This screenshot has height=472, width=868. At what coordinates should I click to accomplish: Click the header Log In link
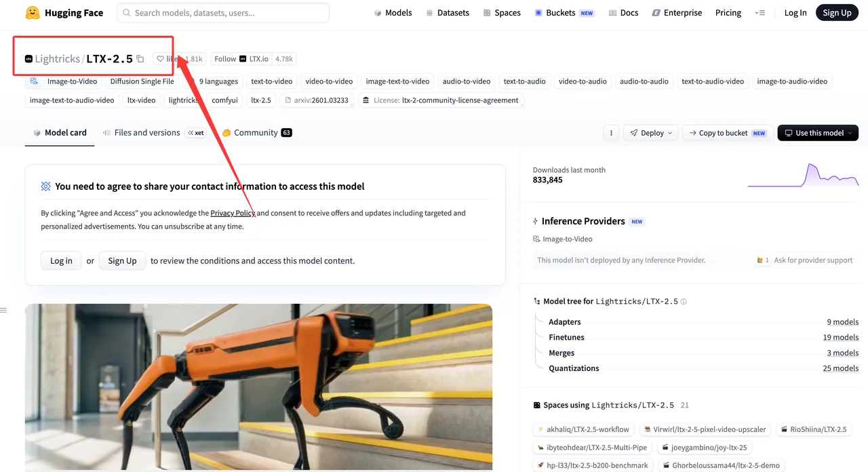(x=795, y=13)
